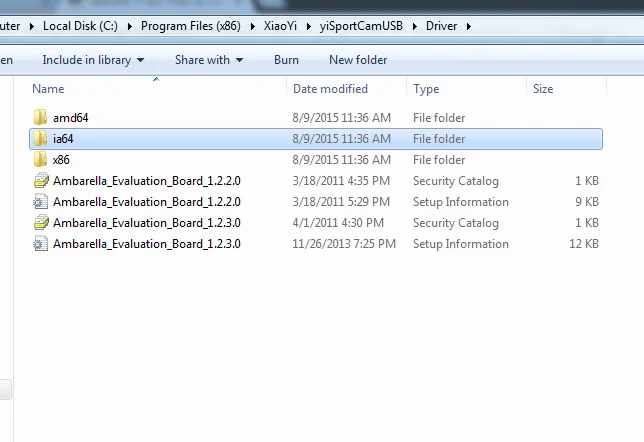The image size is (644, 442).
Task: Click the ia64 folder icon
Action: pyautogui.click(x=40, y=138)
